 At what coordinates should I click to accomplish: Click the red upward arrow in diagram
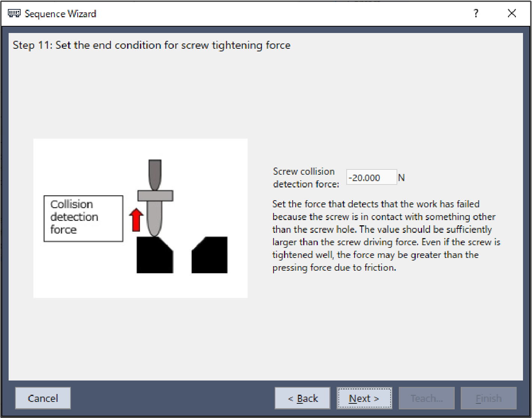[136, 220]
